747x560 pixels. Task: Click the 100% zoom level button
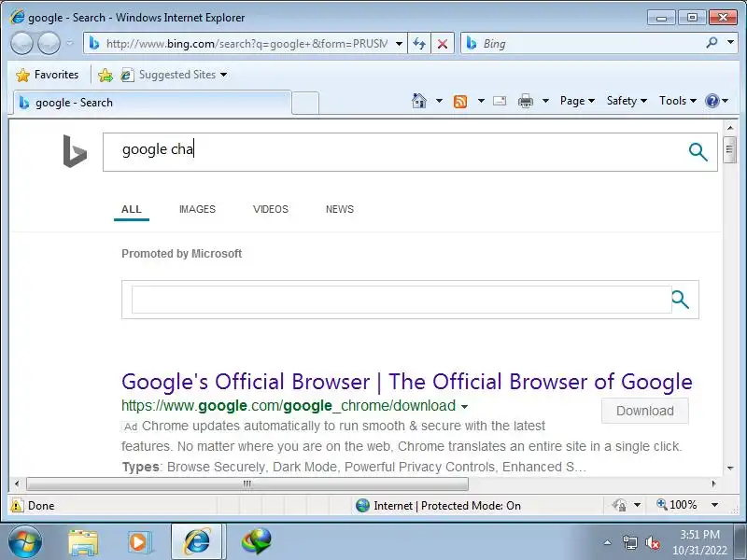676,505
